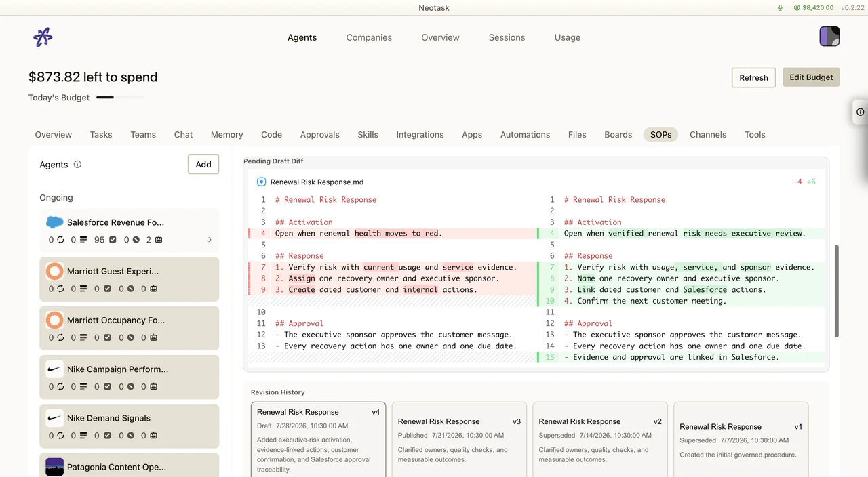The height and width of the screenshot is (477, 868).
Task: Click the microphone icon in the title bar
Action: [781, 8]
